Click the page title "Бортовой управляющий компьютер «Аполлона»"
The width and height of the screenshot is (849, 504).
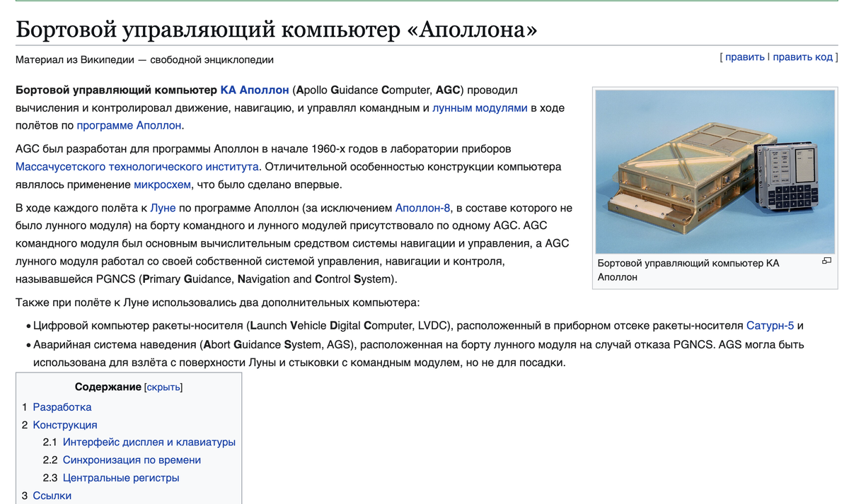(x=276, y=29)
